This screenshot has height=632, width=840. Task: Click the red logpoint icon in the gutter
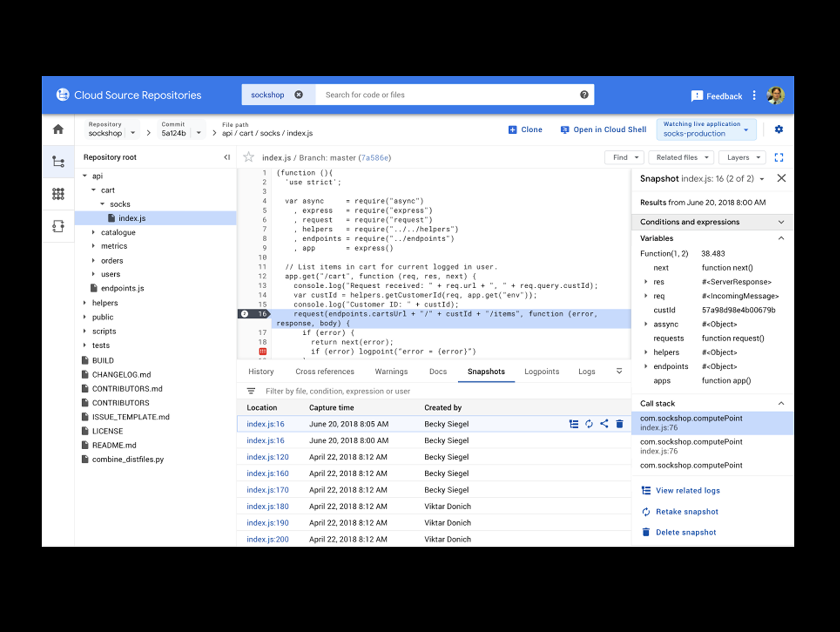[x=262, y=351]
